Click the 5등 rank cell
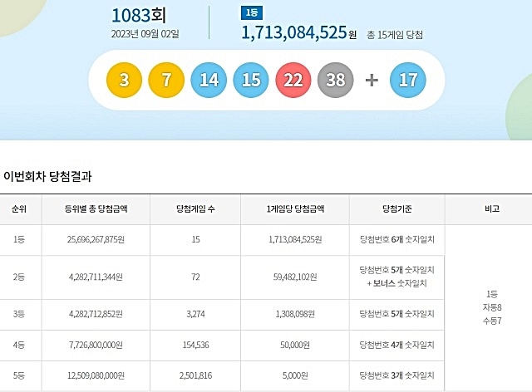This screenshot has width=532, height=392. (19, 375)
